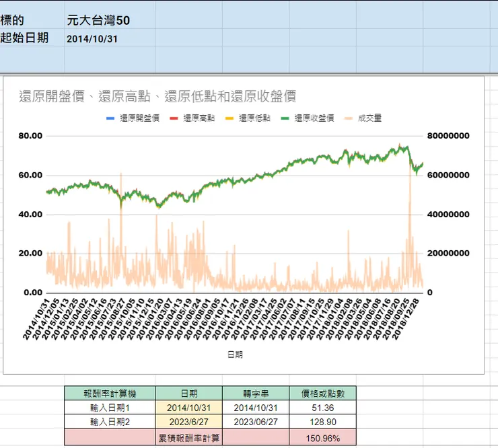Click the 80000000 right axis label
This screenshot has width=498, height=448.
click(448, 136)
